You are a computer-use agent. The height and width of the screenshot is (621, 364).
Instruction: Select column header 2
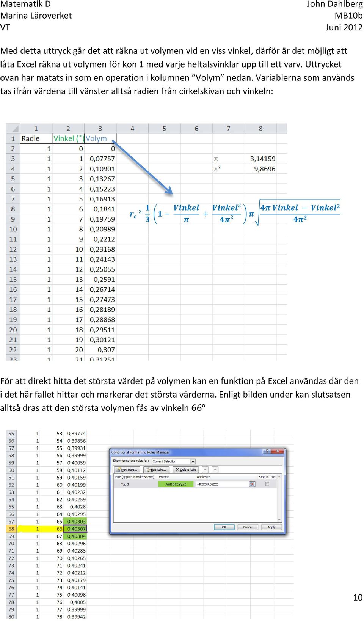68,129
